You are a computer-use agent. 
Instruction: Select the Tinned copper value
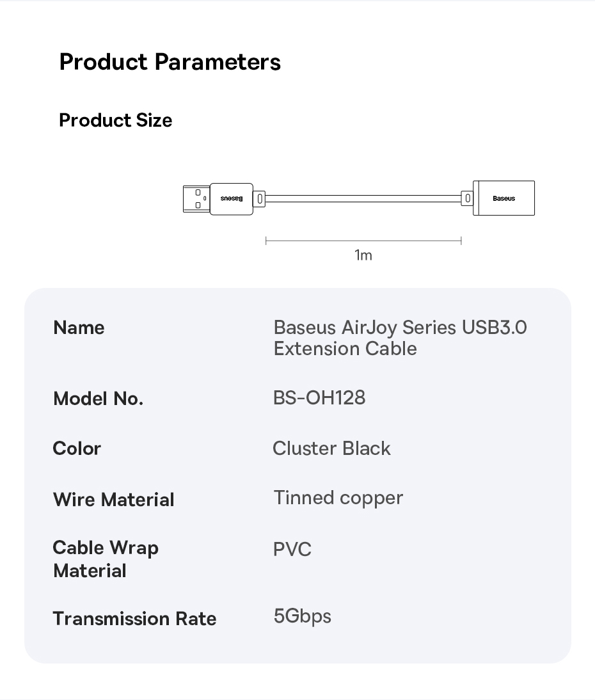[338, 498]
